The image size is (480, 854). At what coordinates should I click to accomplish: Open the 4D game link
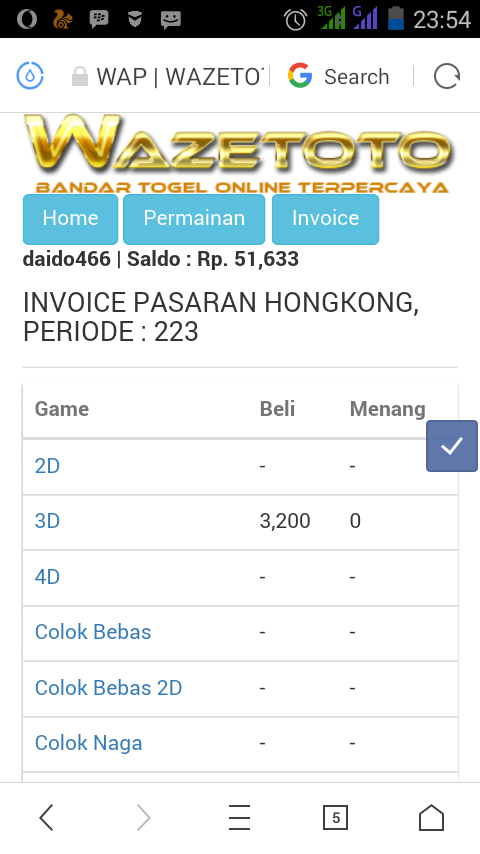coord(47,576)
